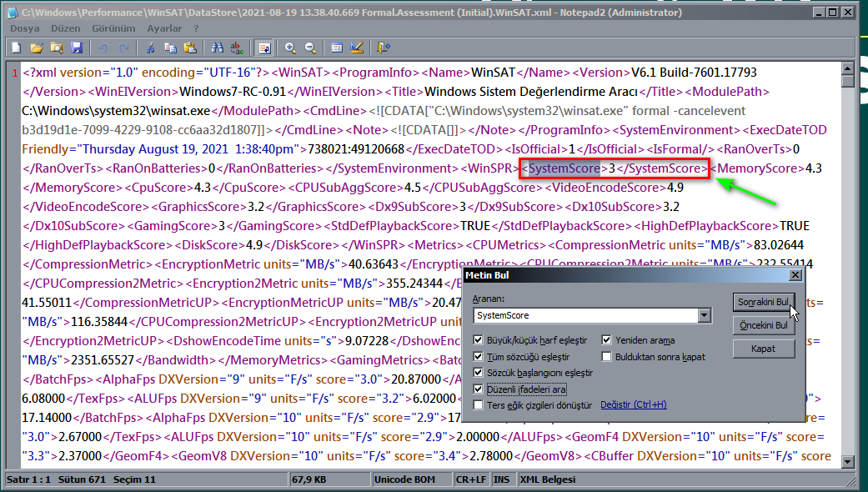
Task: Disable "Düzenli ifadeleri ara" checkbox
Action: pyautogui.click(x=479, y=389)
